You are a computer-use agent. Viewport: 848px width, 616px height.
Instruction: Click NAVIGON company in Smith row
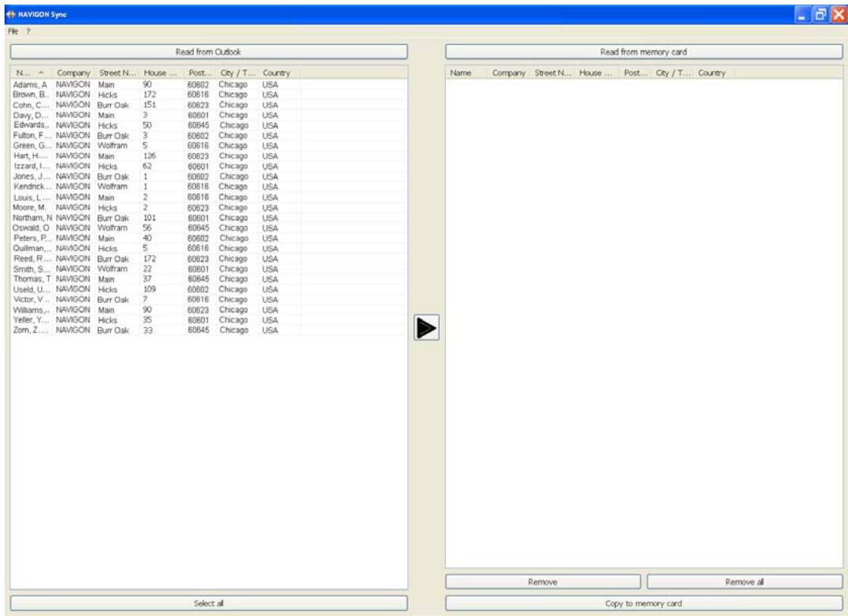coord(73,269)
